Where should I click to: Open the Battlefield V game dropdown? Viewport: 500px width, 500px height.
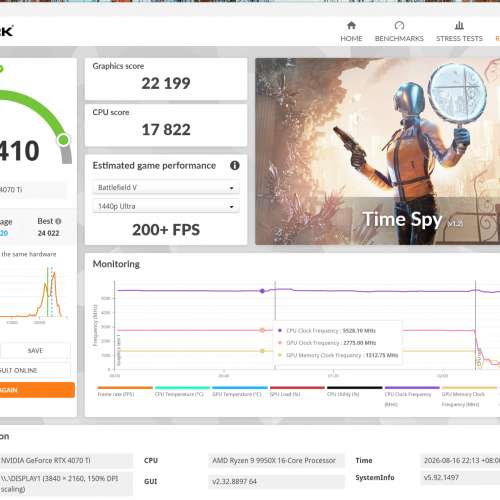[x=166, y=188]
